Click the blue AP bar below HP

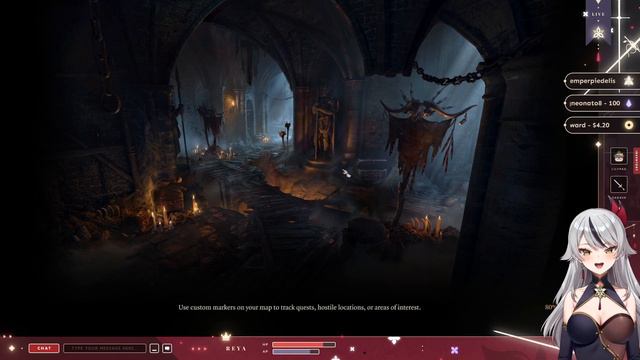click(296, 351)
